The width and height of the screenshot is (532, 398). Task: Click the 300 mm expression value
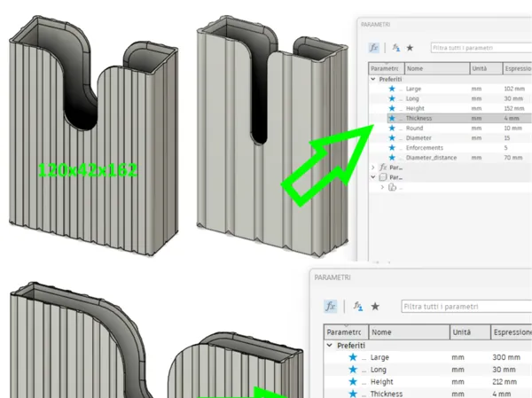click(506, 357)
